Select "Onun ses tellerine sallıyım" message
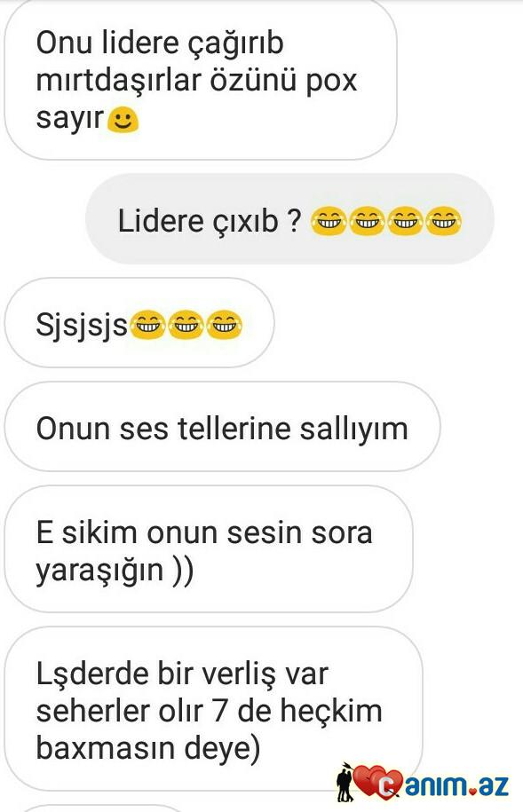 click(222, 427)
